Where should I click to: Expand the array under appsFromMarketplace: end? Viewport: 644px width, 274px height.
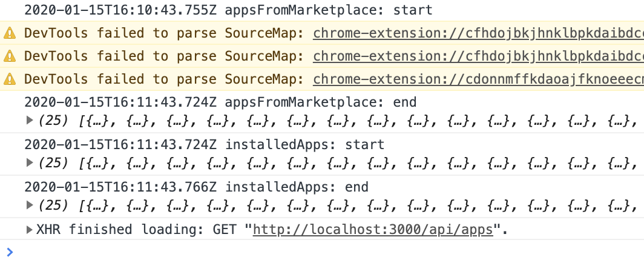30,120
